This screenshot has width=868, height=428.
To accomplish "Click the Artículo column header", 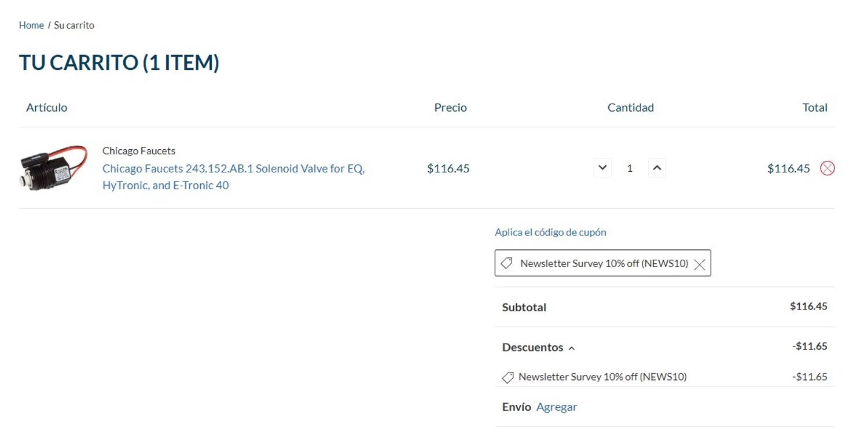I will click(x=47, y=107).
